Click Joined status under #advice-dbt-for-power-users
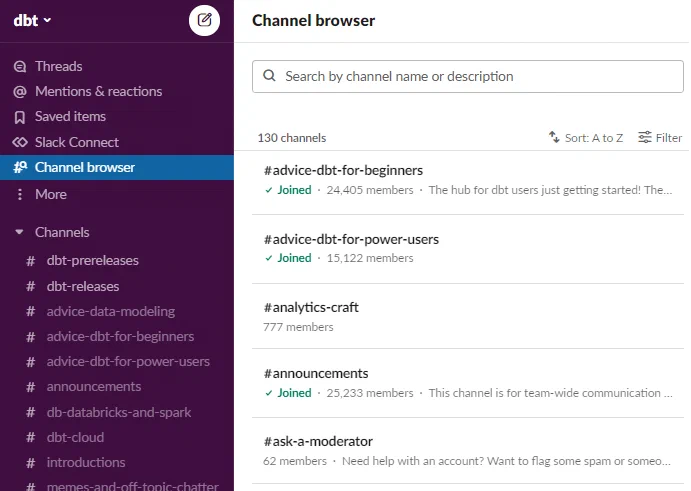 (x=288, y=258)
